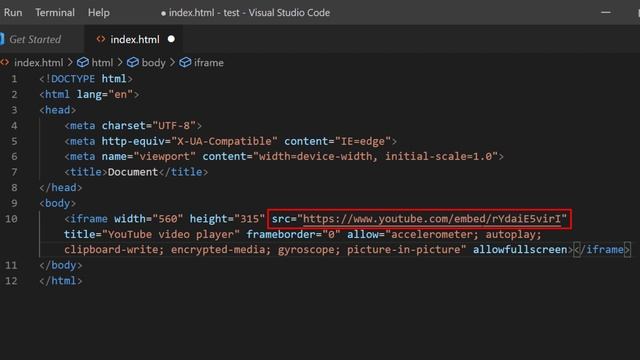Click closing body tag on line 11
Image resolution: width=640 pixels, height=360 pixels.
pyautogui.click(x=61, y=265)
